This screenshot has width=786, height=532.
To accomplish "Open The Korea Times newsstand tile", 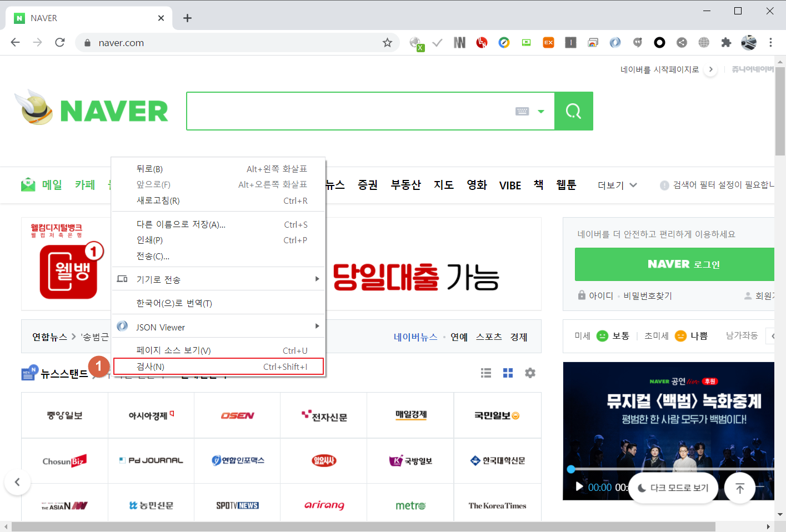I will coord(497,505).
